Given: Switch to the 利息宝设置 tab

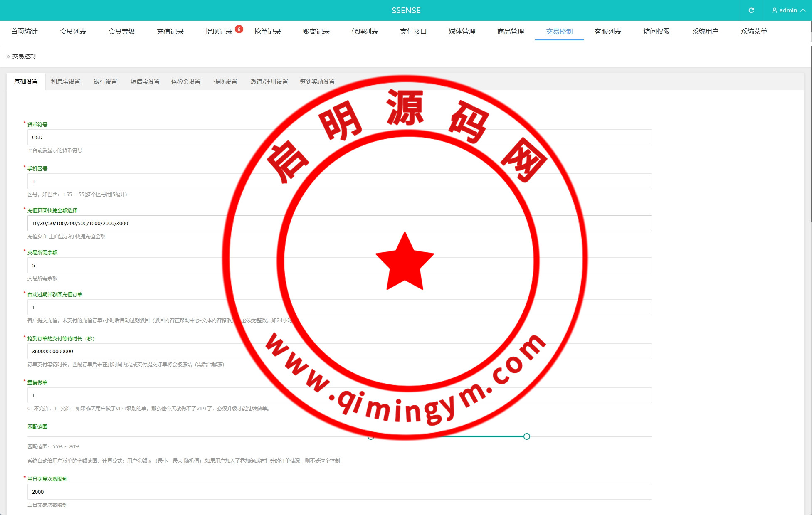Looking at the screenshot, I should point(66,81).
